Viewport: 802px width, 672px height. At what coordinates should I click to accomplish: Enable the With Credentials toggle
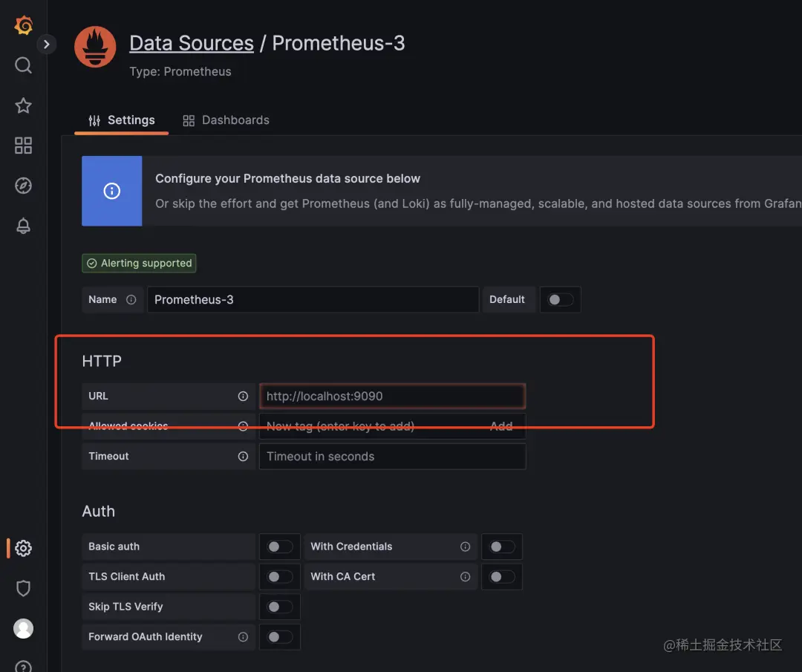(x=502, y=547)
